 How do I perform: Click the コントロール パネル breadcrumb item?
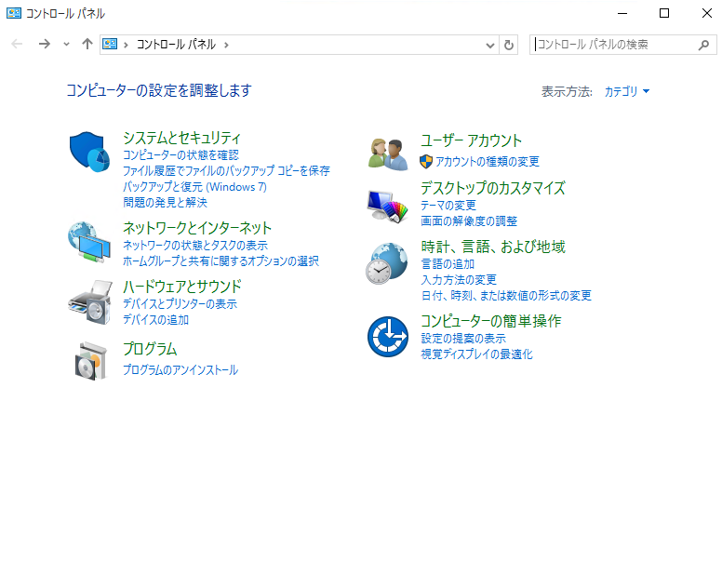[x=176, y=45]
